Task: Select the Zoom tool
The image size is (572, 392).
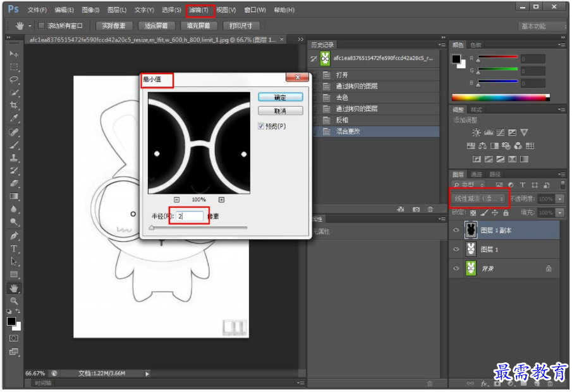Action: pyautogui.click(x=14, y=301)
